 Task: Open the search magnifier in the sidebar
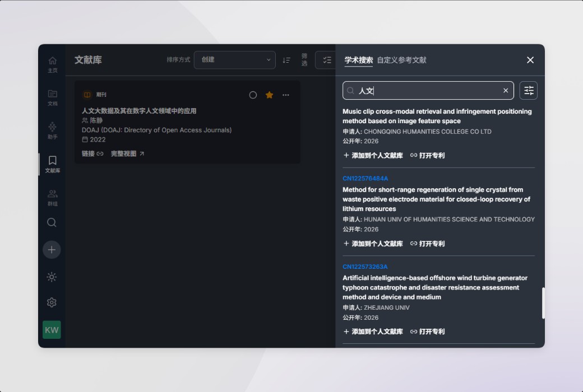coord(52,222)
